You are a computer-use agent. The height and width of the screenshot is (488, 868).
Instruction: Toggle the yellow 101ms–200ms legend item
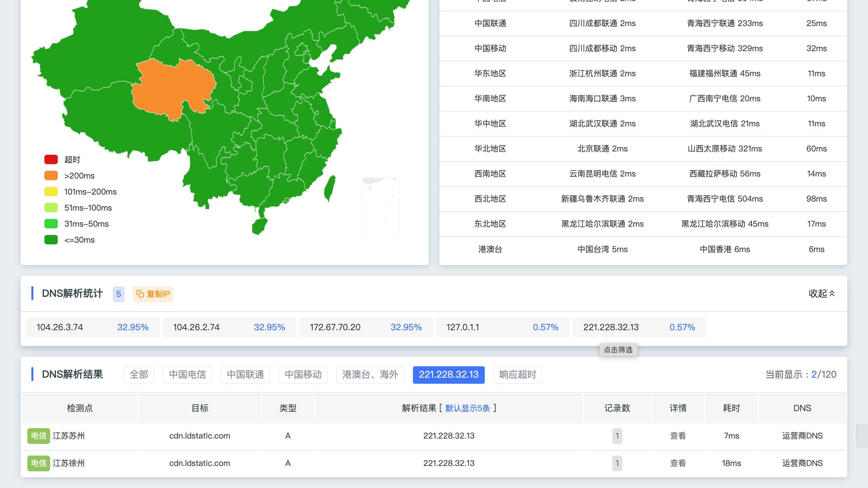[80, 192]
